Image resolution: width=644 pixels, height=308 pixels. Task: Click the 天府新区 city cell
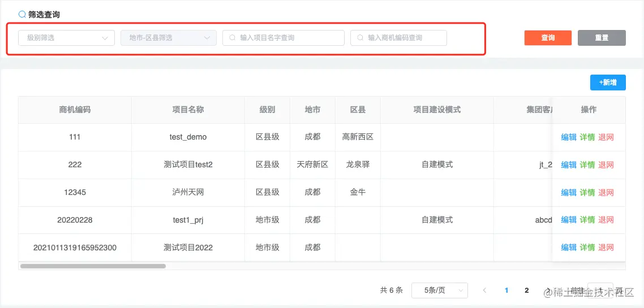tap(312, 165)
